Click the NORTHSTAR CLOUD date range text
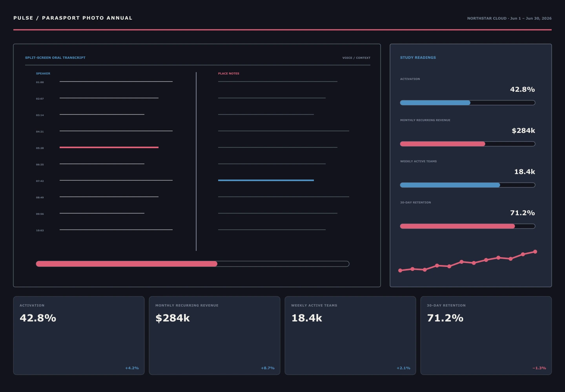Viewport: 565px width, 392px height. 509,18
